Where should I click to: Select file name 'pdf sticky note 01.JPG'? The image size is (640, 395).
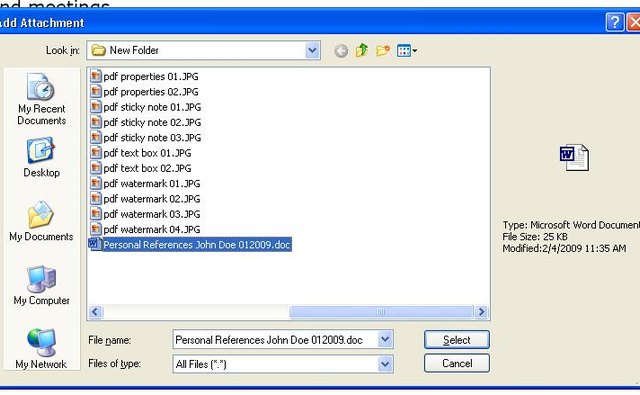[152, 107]
